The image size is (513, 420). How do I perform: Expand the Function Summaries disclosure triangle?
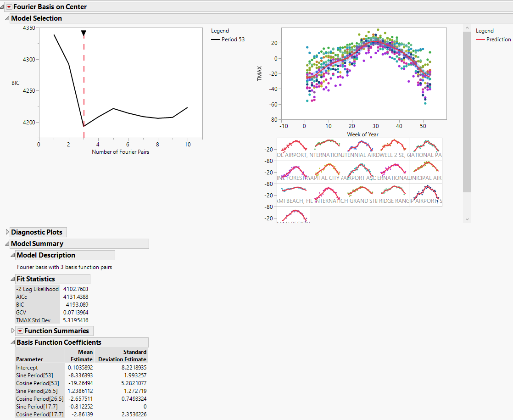click(x=12, y=331)
